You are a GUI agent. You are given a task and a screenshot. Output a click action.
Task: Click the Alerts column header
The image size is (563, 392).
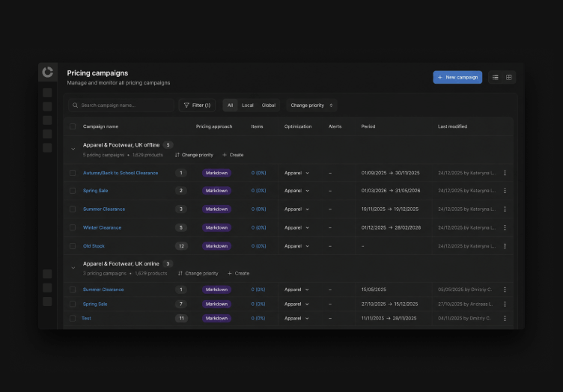point(335,126)
